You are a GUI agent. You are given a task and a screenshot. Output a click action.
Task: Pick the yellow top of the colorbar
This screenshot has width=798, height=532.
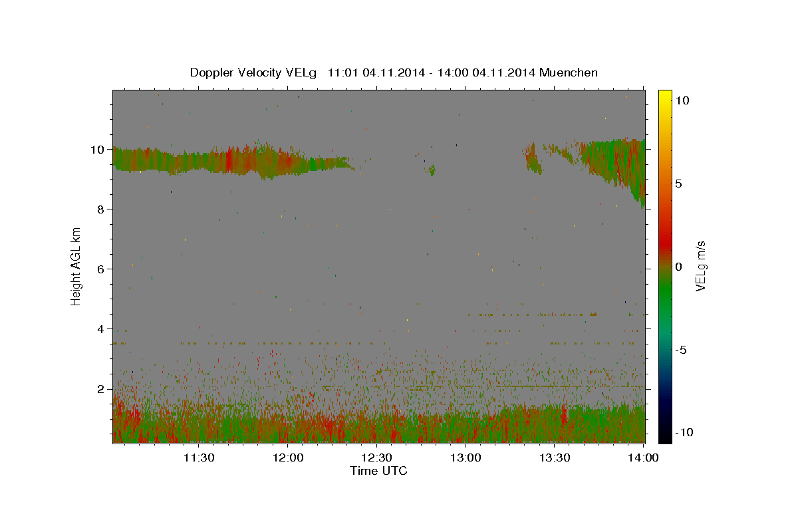tap(664, 96)
